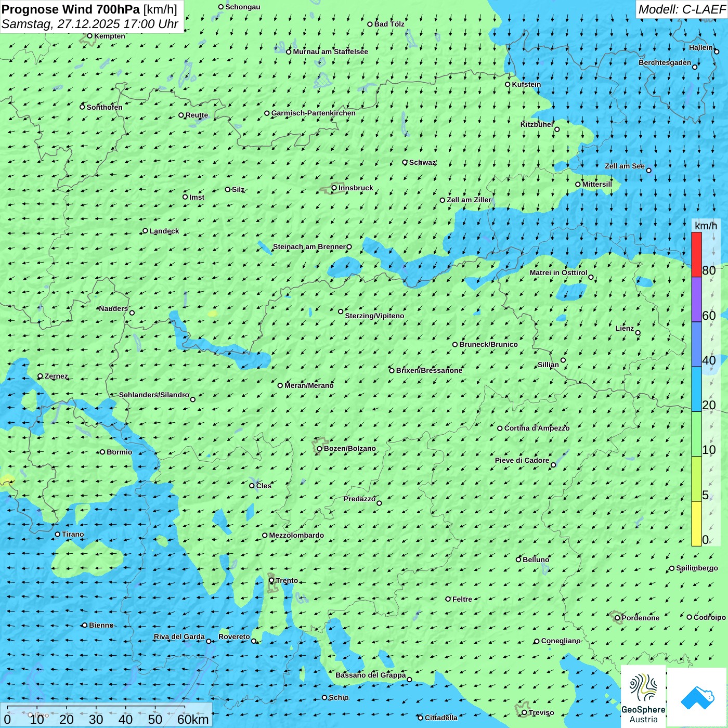
Task: Click the GeoSphere Austria logo
Action: pyautogui.click(x=643, y=697)
